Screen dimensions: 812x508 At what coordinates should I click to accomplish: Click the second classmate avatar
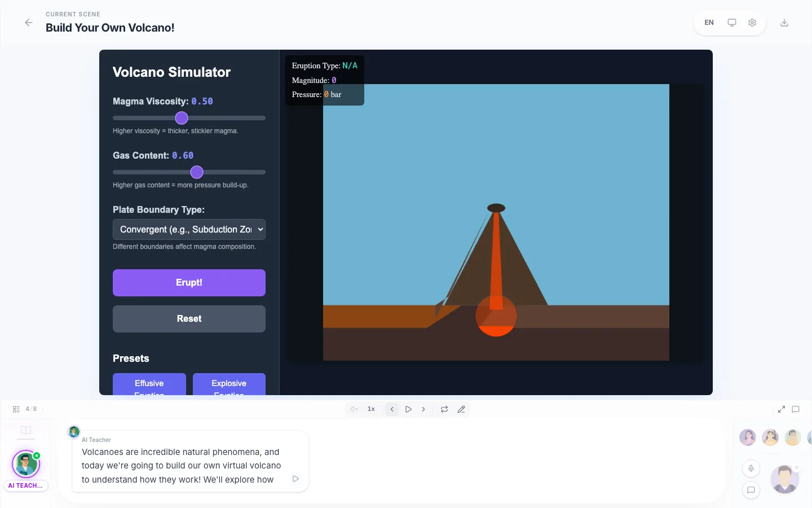coord(770,437)
